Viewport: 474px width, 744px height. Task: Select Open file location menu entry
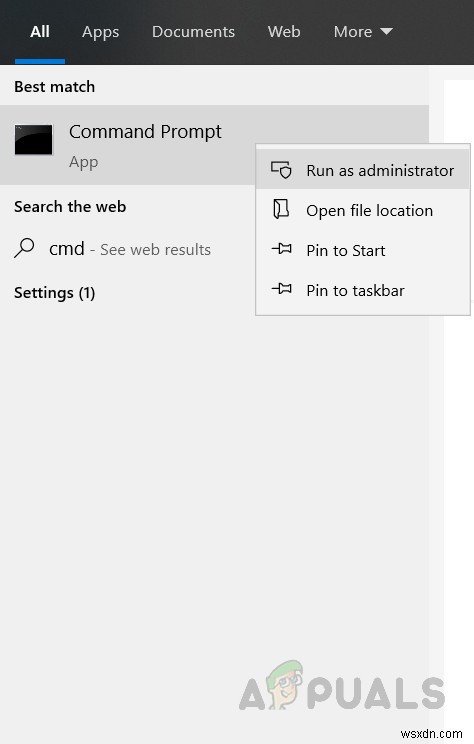362,210
